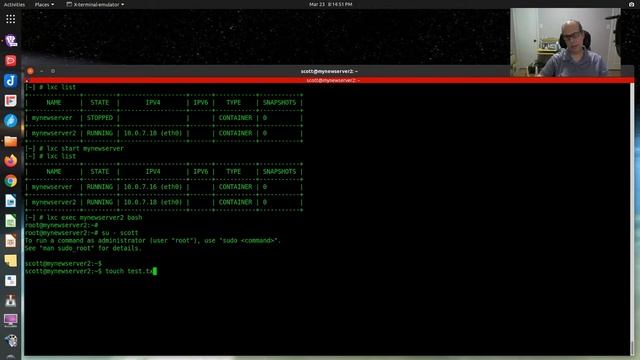Click the 'su - scott' command line

click(81, 233)
